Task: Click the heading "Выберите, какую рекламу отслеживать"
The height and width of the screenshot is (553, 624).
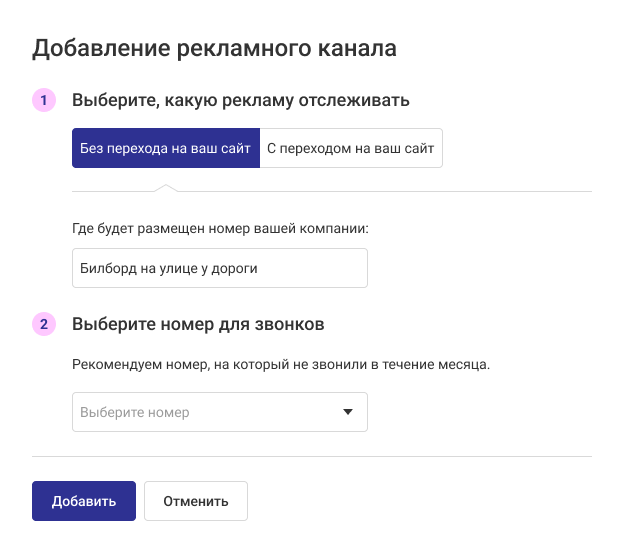Action: tap(241, 100)
